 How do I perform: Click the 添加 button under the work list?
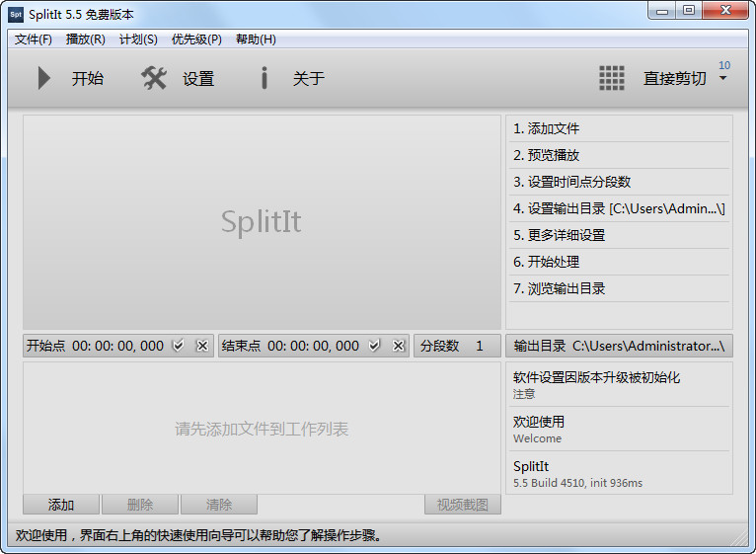61,505
